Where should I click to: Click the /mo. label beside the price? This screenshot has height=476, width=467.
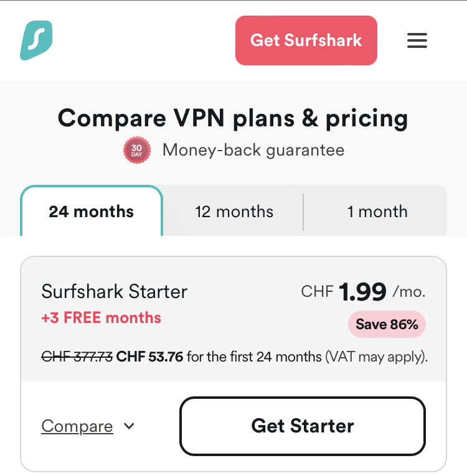coord(410,291)
